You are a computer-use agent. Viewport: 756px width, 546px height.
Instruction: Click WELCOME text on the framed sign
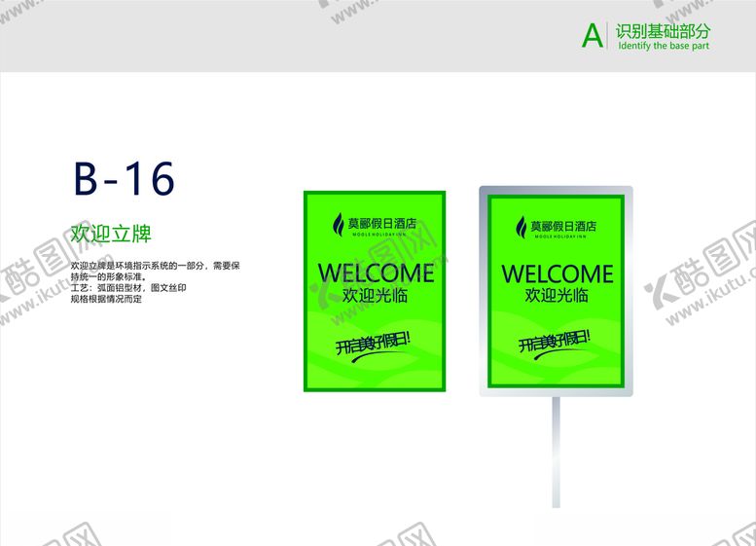(558, 273)
